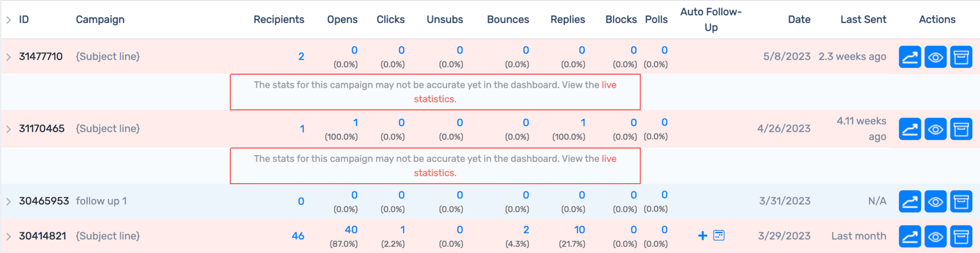Add auto follow-up plus icon for 30414821
Image resolution: width=980 pixels, height=253 pixels.
702,235
